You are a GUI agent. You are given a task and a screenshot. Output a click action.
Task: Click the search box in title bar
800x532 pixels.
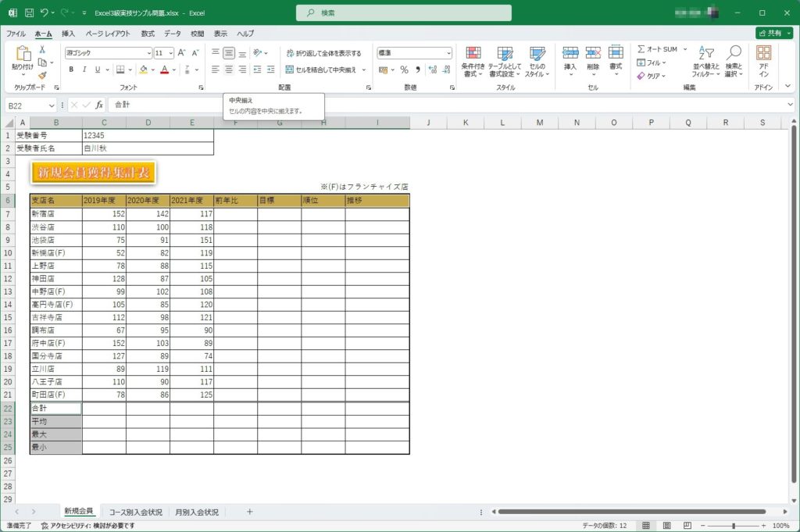(x=404, y=13)
